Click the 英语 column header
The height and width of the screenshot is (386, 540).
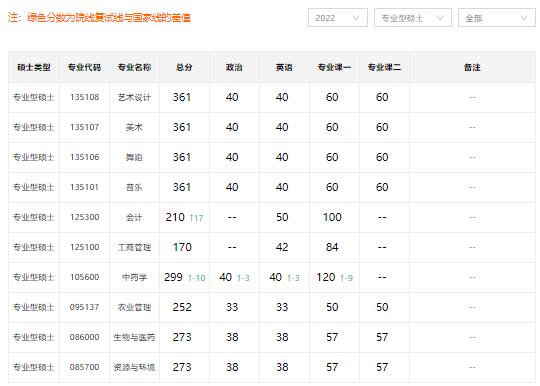click(x=284, y=67)
